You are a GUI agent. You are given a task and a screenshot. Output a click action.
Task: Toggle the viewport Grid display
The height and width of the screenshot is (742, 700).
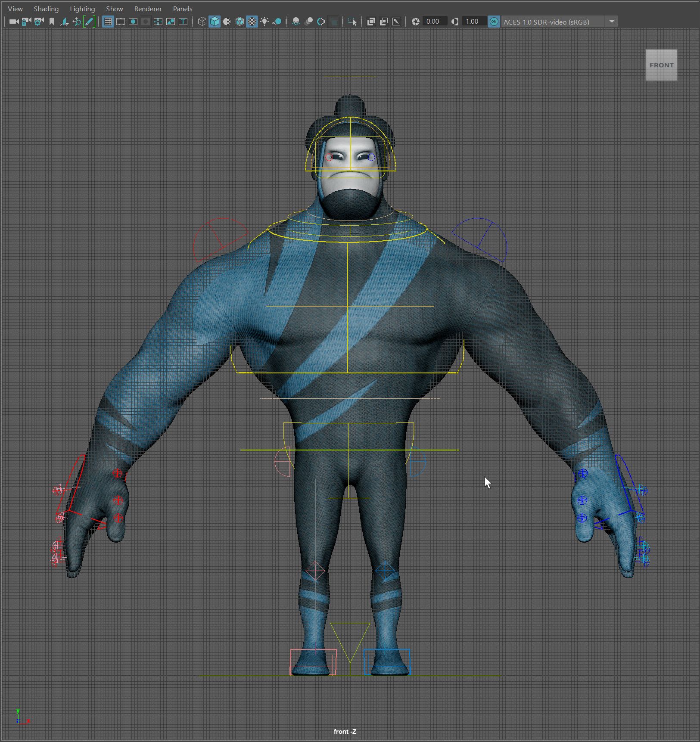(x=108, y=22)
